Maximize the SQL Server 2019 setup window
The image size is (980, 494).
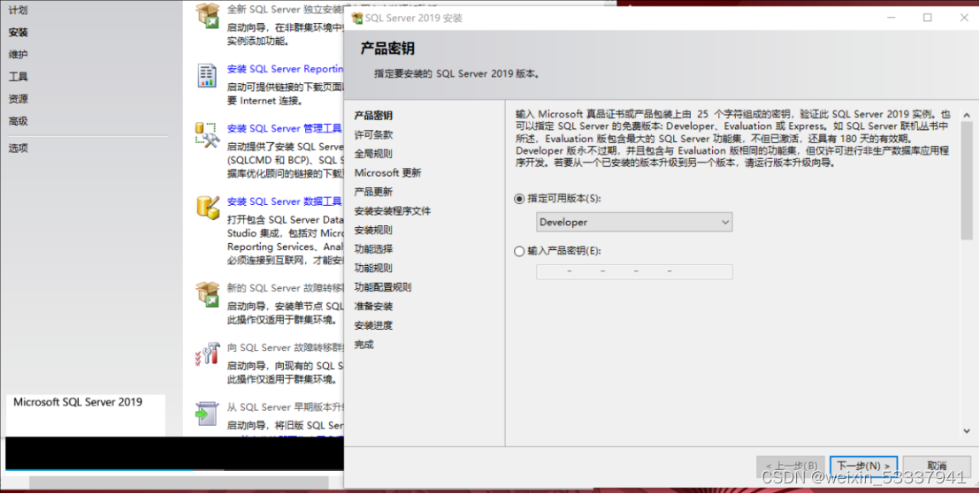click(x=928, y=18)
